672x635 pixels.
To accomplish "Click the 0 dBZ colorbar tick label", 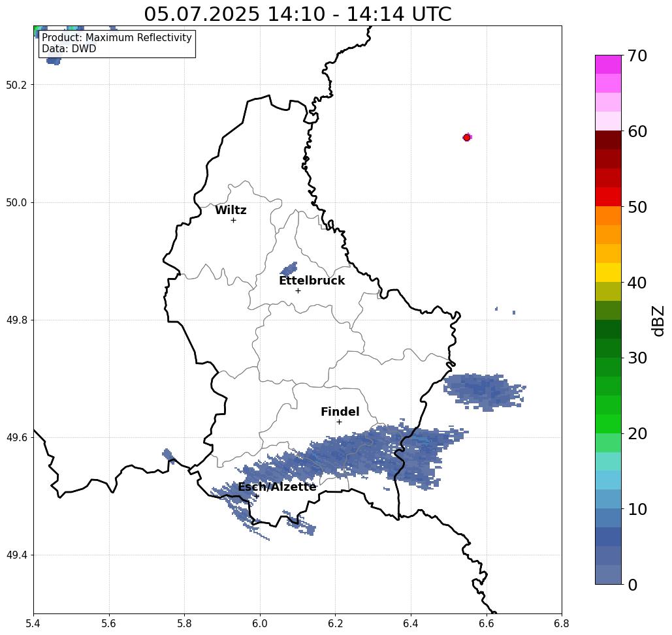I will pyautogui.click(x=633, y=585).
